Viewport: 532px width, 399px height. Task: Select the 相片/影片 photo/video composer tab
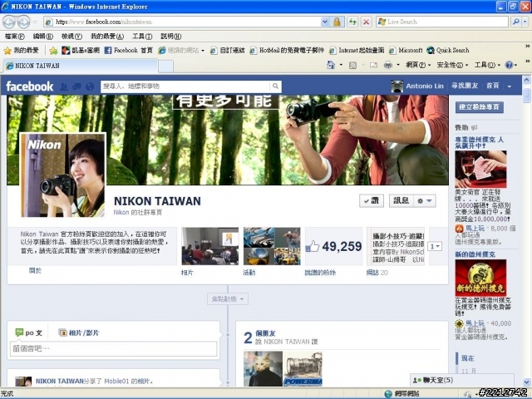click(x=79, y=332)
